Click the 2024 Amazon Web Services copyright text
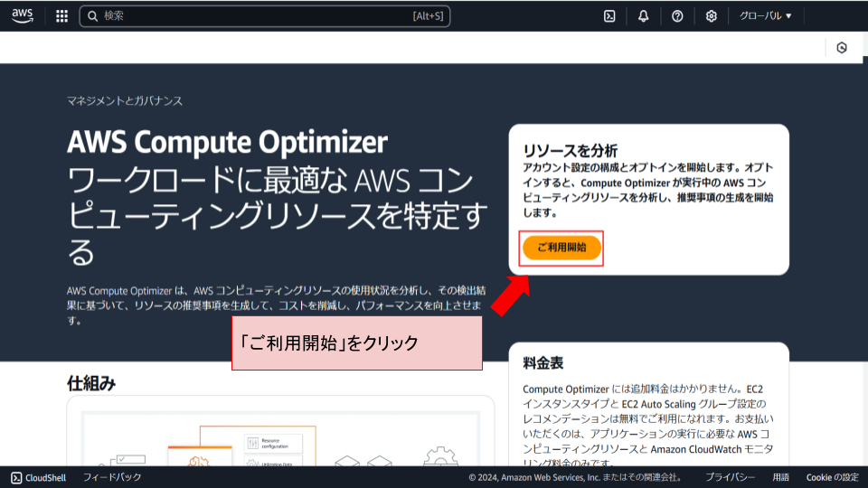Viewport: 868px width, 488px height. point(575,477)
